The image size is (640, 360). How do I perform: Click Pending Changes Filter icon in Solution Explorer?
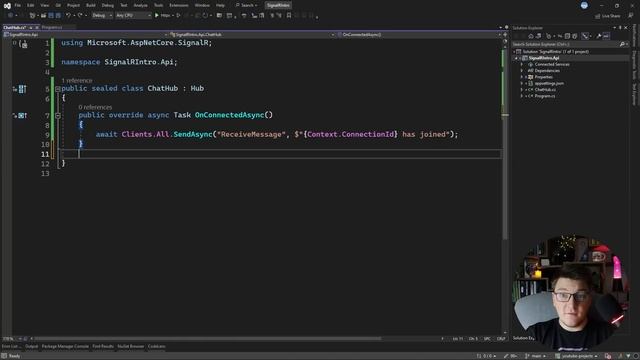click(549, 36)
